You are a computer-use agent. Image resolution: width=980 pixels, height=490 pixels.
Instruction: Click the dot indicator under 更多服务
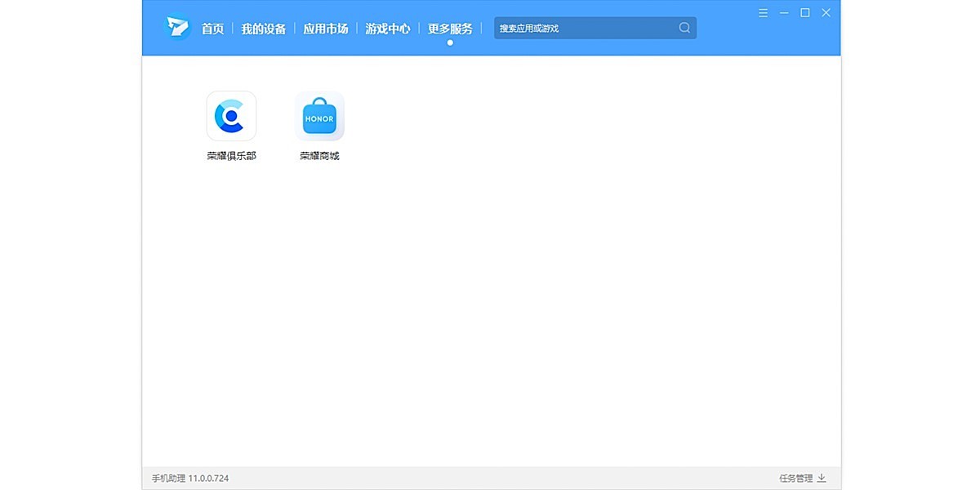[x=450, y=42]
